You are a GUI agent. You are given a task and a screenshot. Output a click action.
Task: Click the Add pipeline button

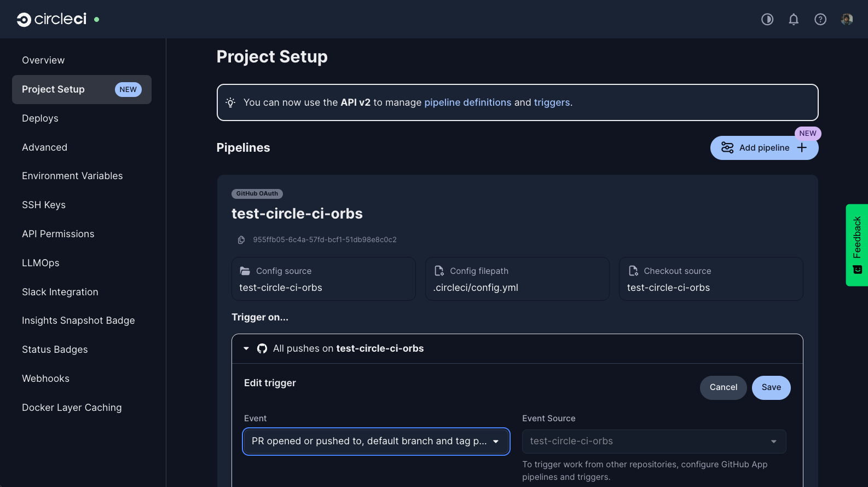tap(764, 148)
